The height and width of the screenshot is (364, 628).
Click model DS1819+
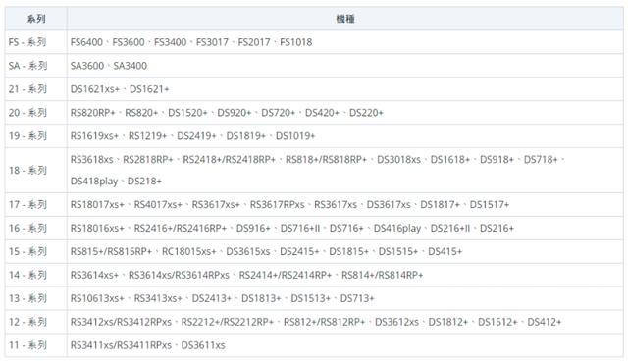coord(246,136)
